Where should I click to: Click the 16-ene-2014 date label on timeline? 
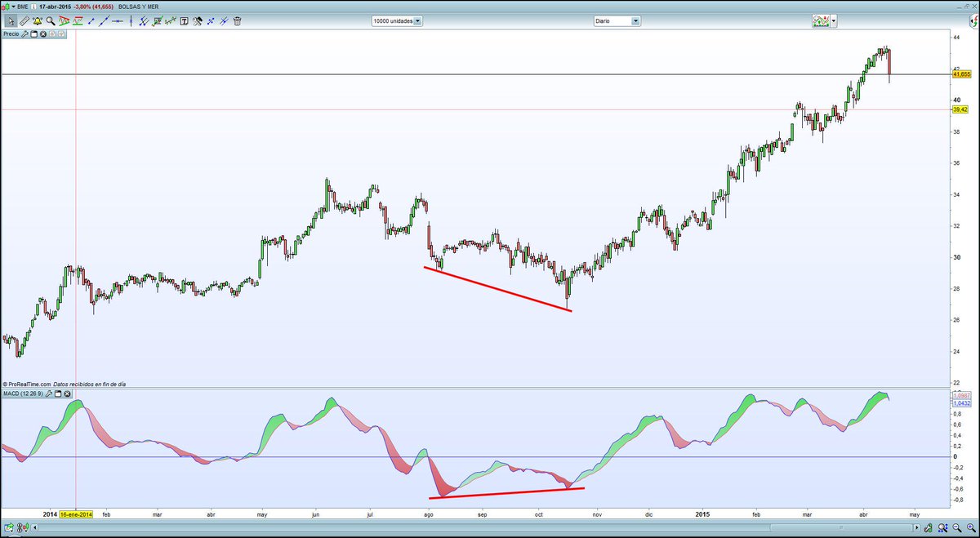click(x=74, y=516)
